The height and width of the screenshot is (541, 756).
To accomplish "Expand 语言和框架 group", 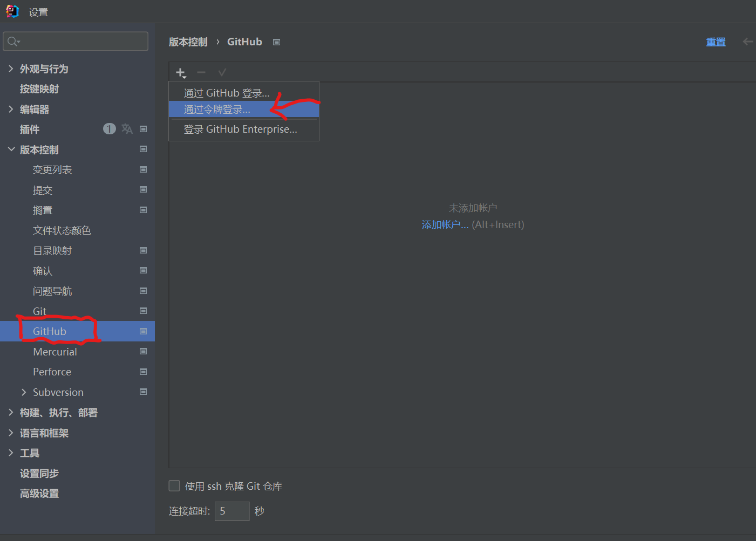I will point(11,433).
